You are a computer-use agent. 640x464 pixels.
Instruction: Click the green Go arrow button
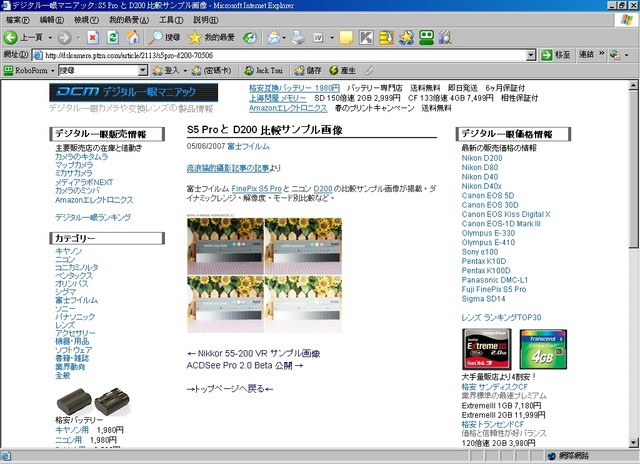pos(547,55)
